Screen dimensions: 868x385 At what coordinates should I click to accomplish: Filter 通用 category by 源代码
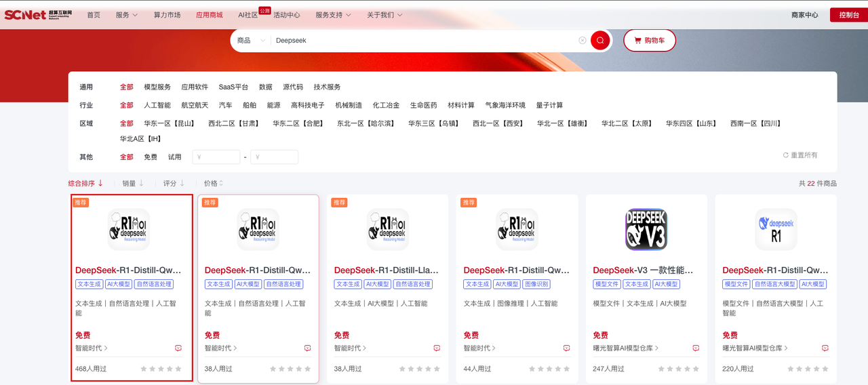tap(293, 87)
